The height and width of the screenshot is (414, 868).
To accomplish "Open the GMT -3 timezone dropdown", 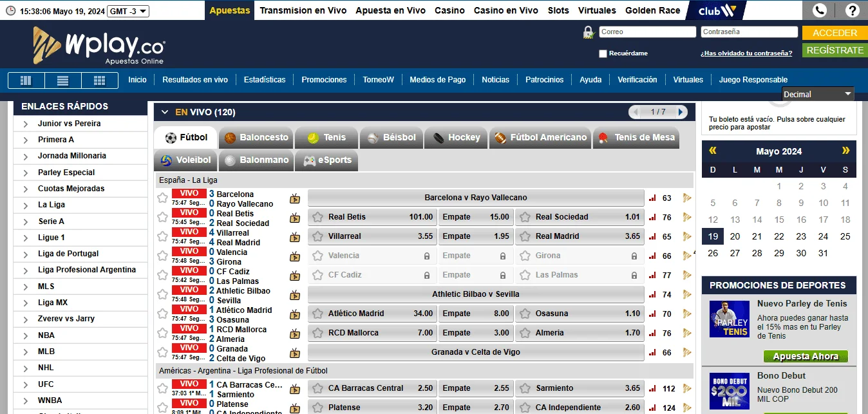I will point(127,11).
